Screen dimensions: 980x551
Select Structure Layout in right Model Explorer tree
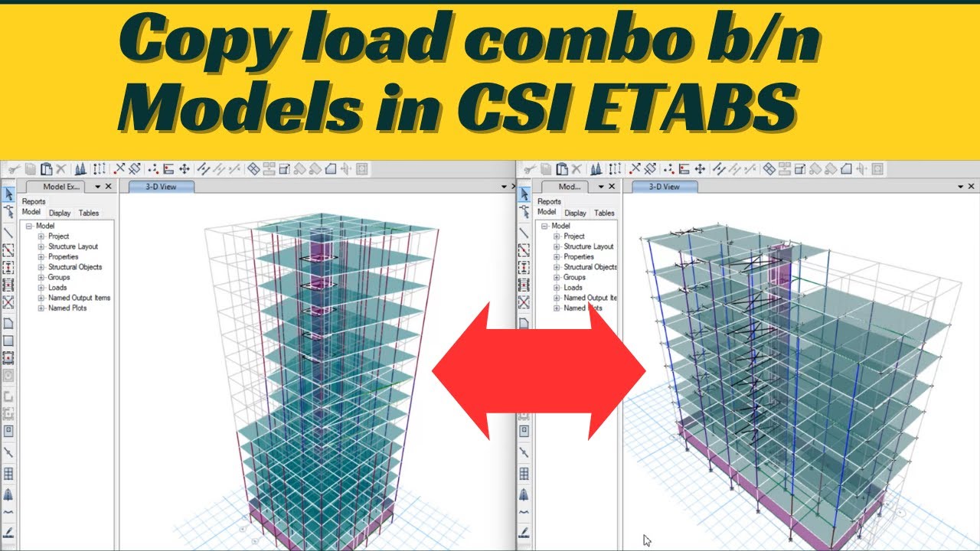[589, 246]
